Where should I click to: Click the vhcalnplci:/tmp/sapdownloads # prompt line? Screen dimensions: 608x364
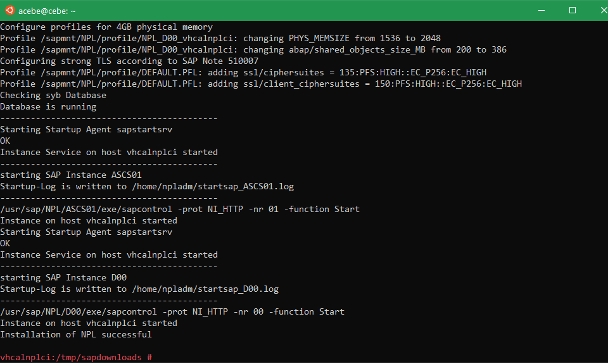pos(77,357)
